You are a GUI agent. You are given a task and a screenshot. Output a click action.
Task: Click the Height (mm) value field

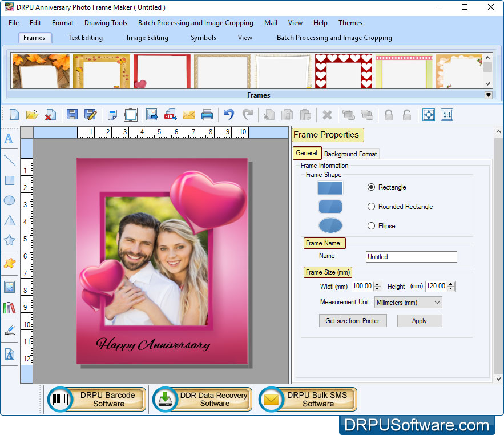pos(436,286)
